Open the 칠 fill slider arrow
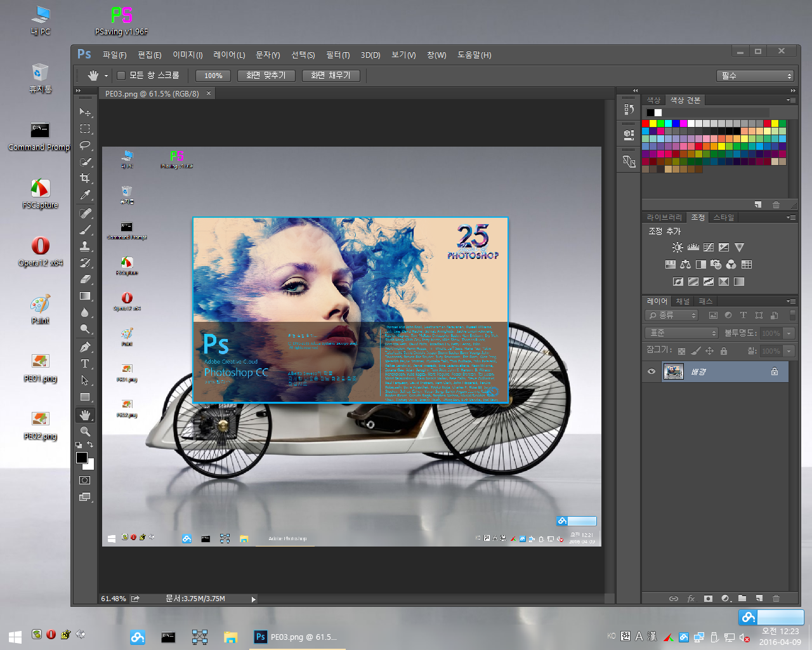The height and width of the screenshot is (650, 812). click(x=789, y=351)
